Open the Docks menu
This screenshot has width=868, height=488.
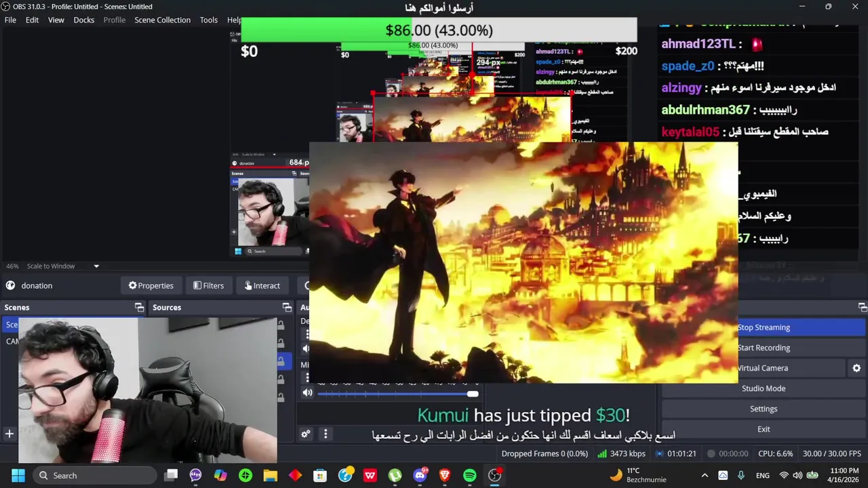(x=84, y=20)
